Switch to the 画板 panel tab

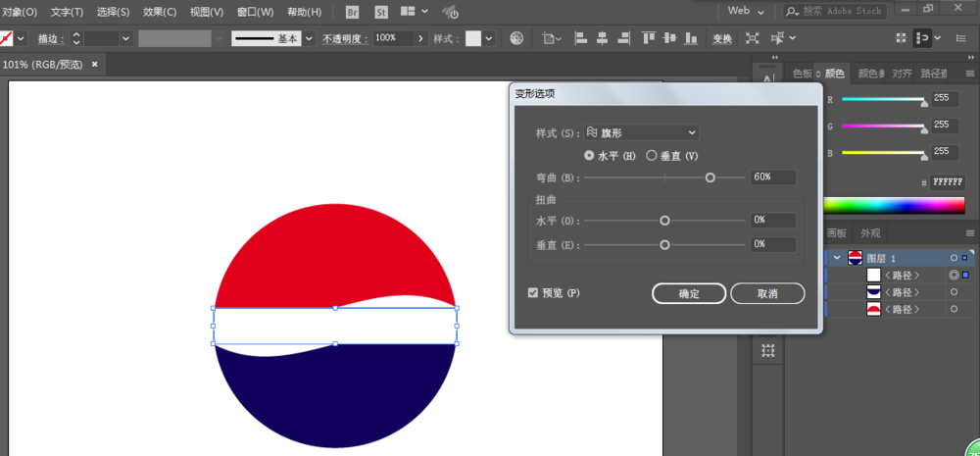(836, 233)
